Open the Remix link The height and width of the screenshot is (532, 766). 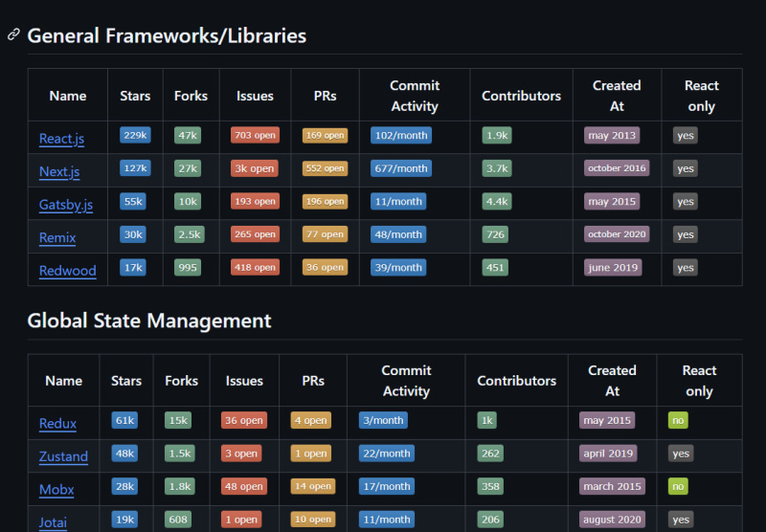(x=57, y=237)
